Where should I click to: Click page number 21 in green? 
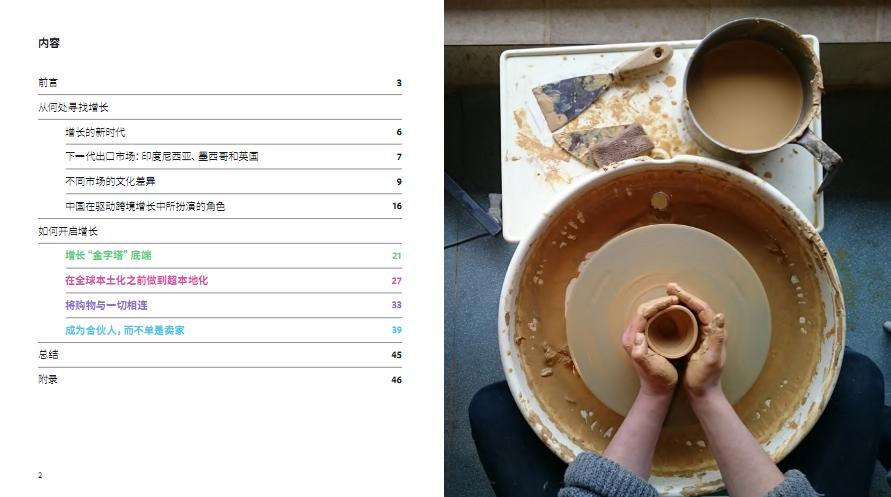pyautogui.click(x=397, y=256)
